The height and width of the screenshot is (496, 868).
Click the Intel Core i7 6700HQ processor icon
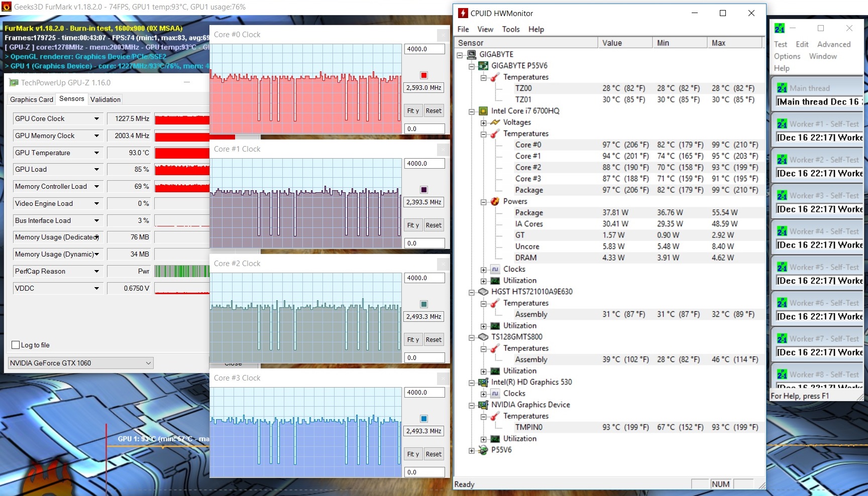tap(483, 111)
